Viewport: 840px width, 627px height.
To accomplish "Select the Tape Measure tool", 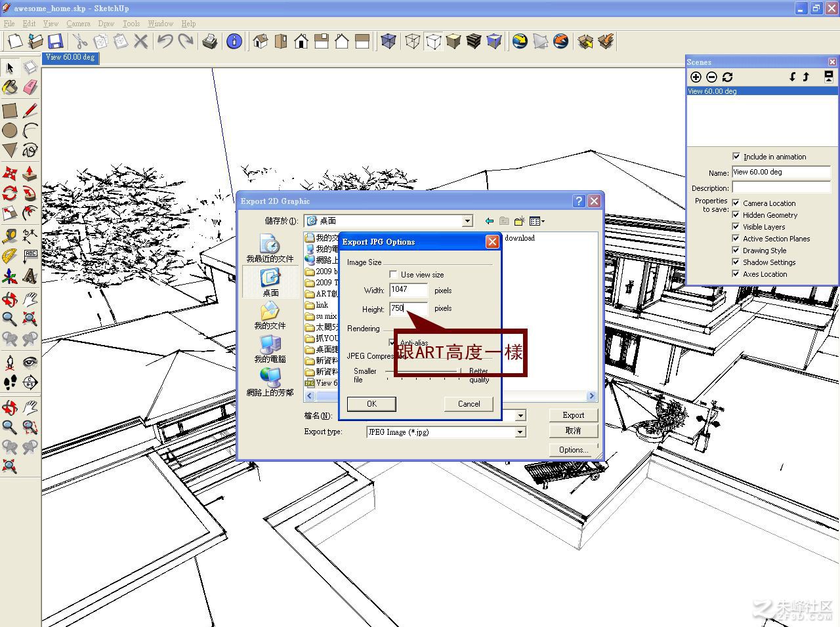I will [x=10, y=236].
